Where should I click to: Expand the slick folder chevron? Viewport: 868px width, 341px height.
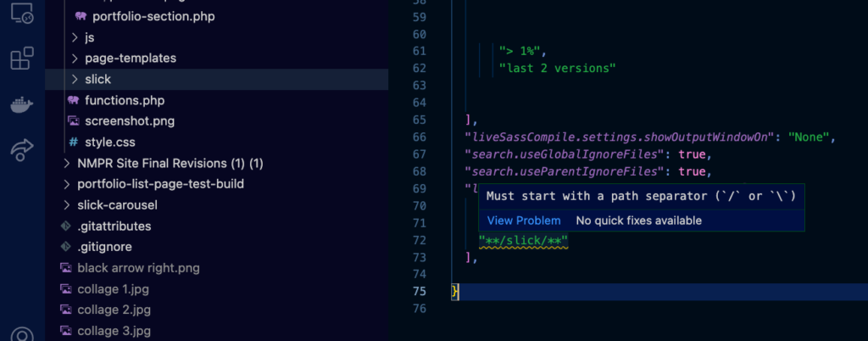tap(74, 79)
